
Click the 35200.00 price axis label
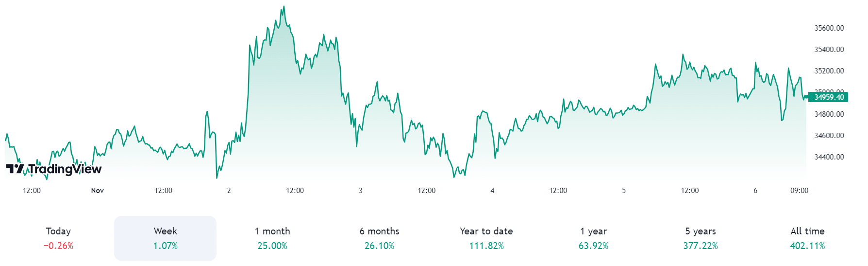coord(829,71)
